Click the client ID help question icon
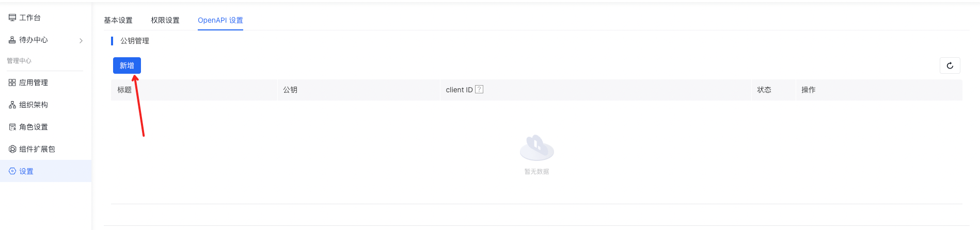 tap(479, 89)
